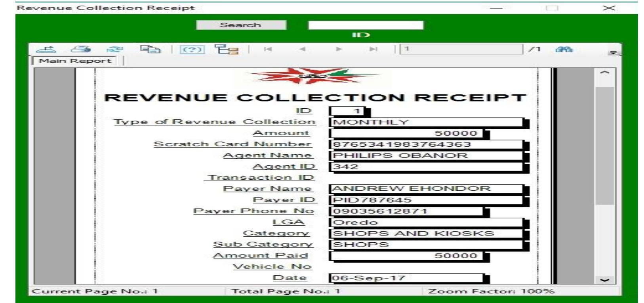Click the Print Report icon

(x=81, y=49)
